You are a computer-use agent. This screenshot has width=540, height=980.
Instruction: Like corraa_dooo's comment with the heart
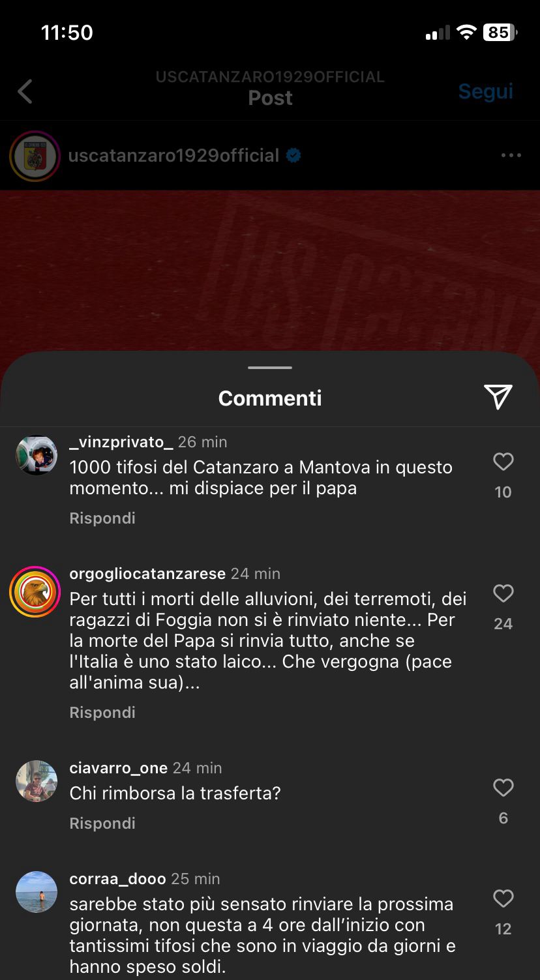503,898
